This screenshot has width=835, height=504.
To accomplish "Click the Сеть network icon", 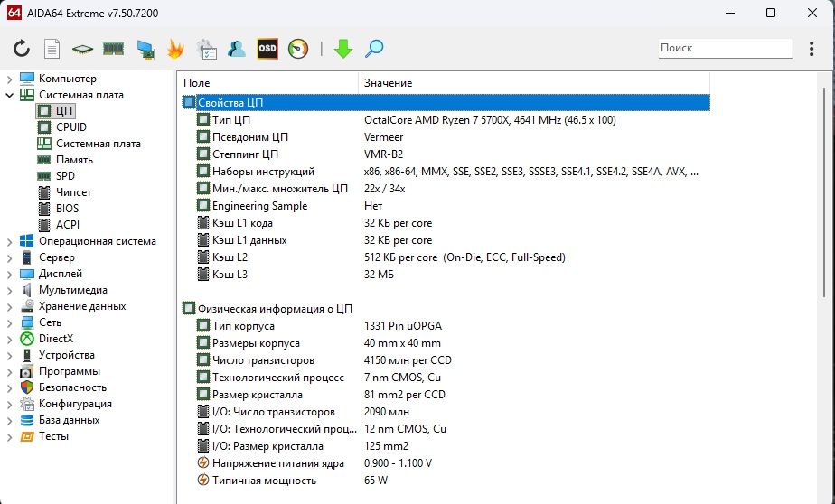I will (x=26, y=323).
